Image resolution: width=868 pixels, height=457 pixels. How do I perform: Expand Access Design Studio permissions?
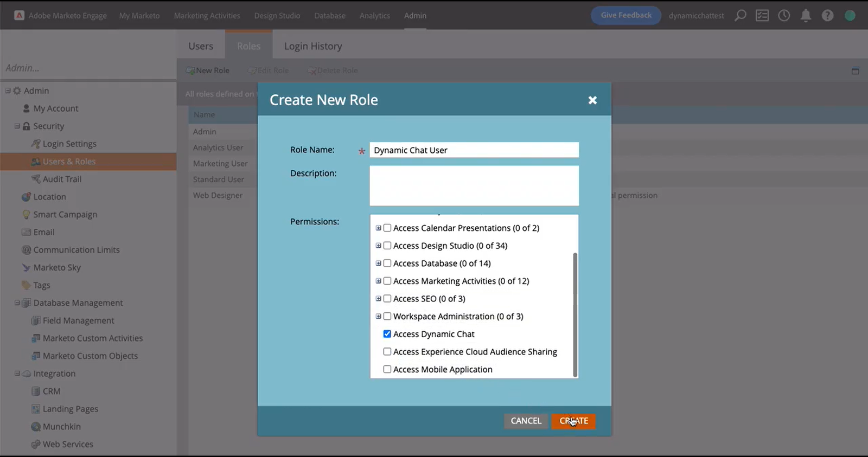379,246
